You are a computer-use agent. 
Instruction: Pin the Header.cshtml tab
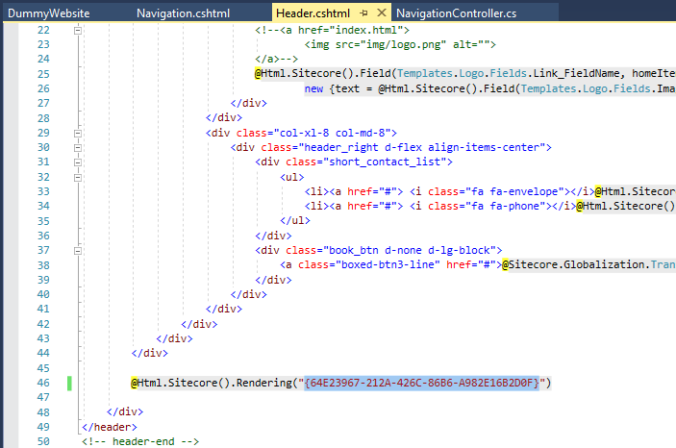(366, 12)
